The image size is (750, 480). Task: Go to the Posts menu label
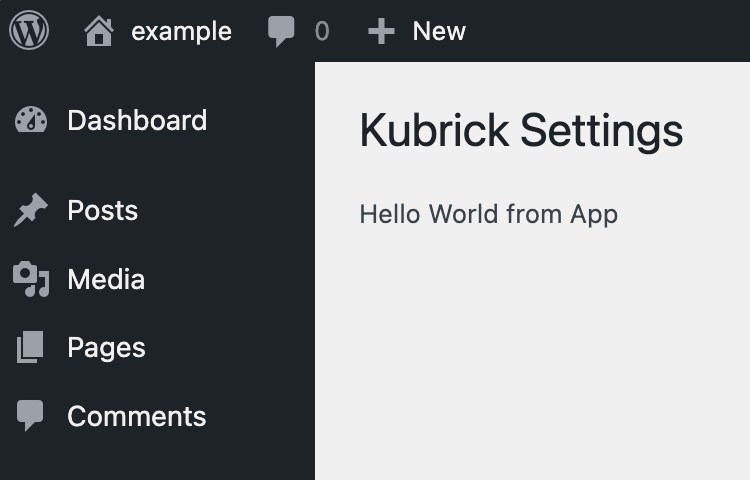(102, 211)
